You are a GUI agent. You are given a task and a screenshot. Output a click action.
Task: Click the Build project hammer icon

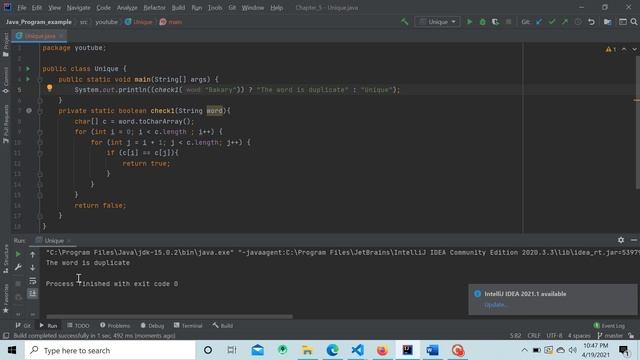point(404,22)
